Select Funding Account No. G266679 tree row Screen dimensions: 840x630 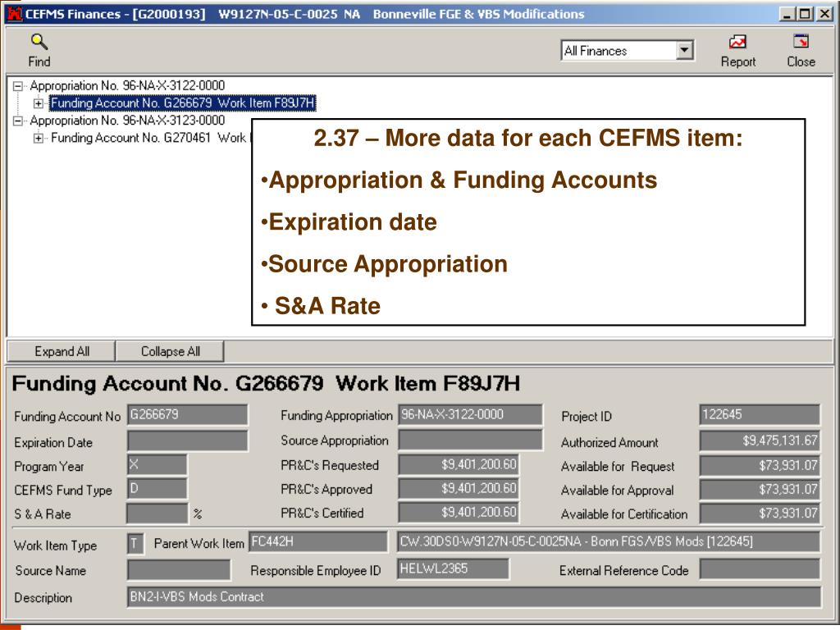(x=182, y=103)
